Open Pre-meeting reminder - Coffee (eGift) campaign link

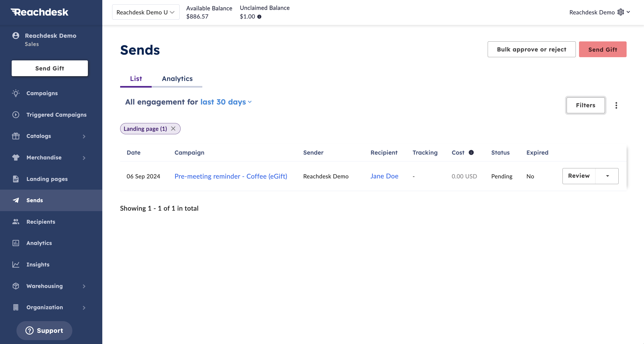point(231,176)
